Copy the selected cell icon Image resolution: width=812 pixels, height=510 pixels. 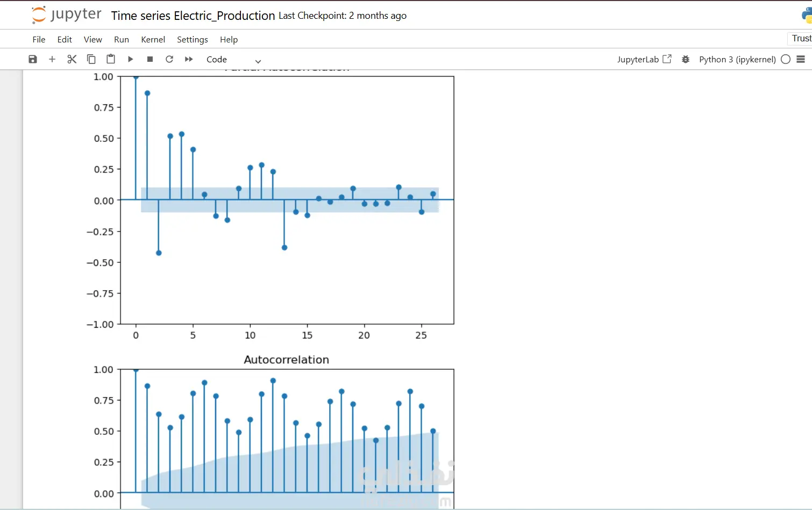click(x=91, y=59)
